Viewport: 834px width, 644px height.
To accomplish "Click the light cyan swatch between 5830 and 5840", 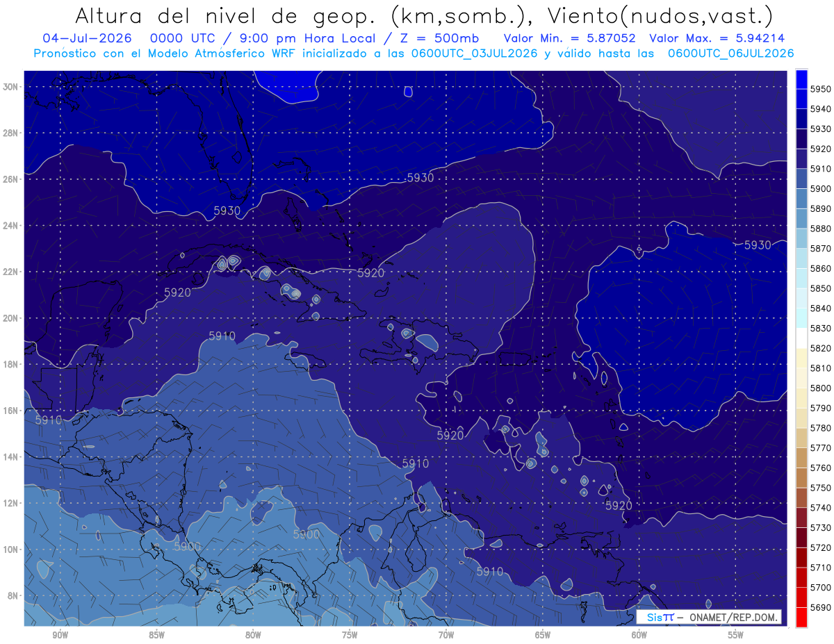I will click(x=801, y=318).
